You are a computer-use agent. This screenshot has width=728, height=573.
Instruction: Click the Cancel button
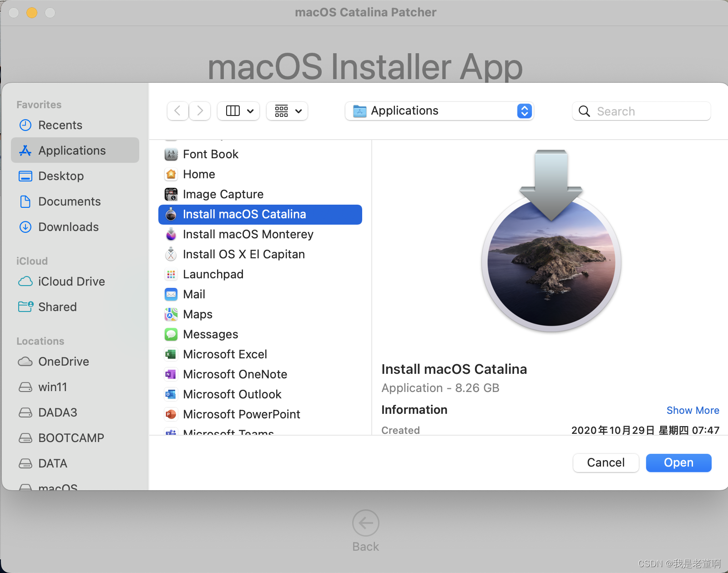[x=606, y=463]
